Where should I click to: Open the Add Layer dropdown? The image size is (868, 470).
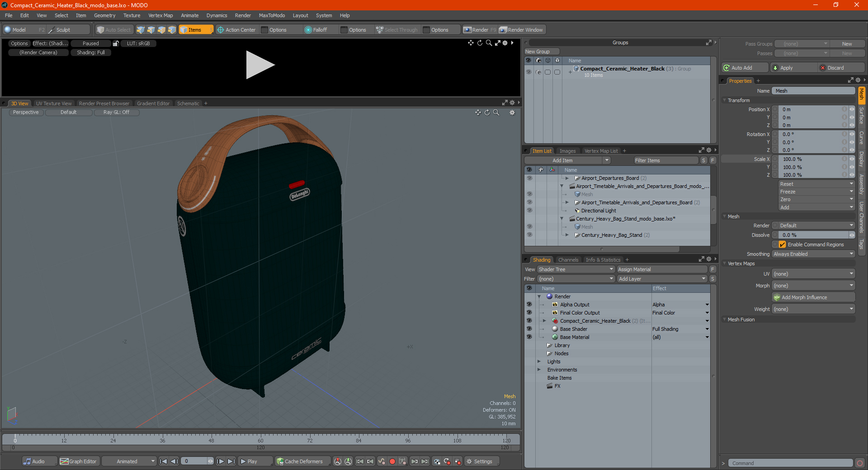point(662,279)
